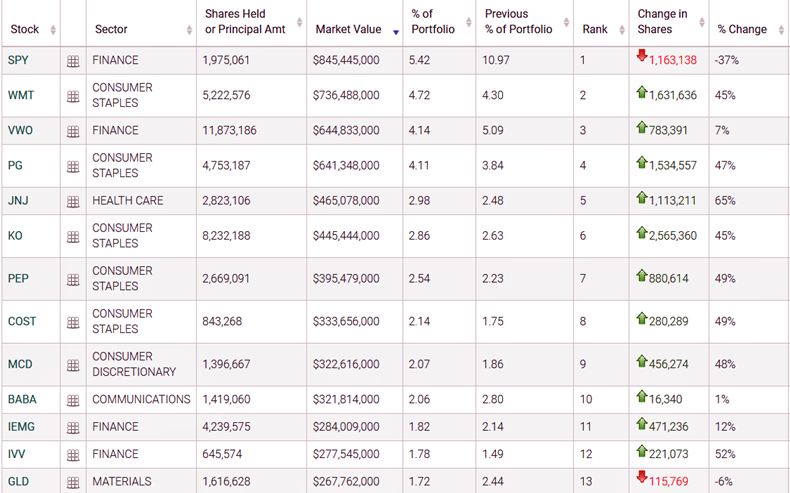Click green up arrow in BABA row
Viewport: 790px width, 493px height.
[642, 396]
